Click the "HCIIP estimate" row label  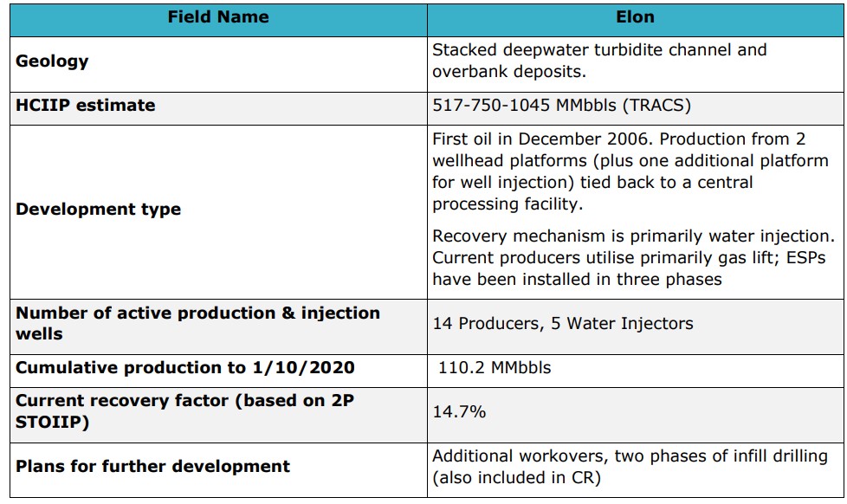click(86, 106)
